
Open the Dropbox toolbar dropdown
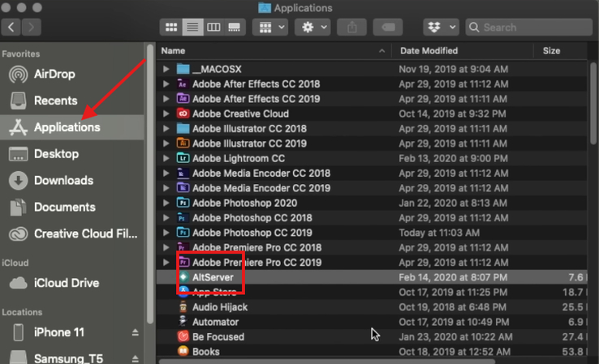[442, 27]
